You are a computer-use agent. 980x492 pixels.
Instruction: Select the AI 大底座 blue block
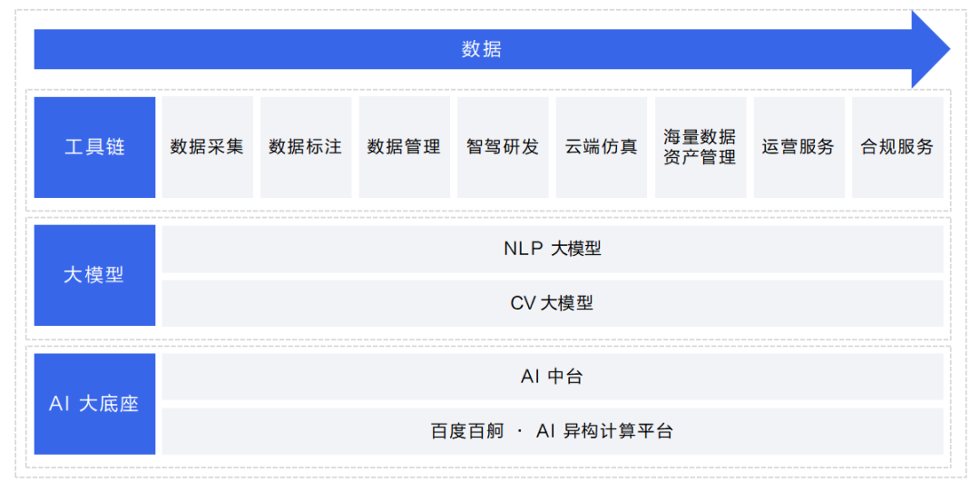94,404
